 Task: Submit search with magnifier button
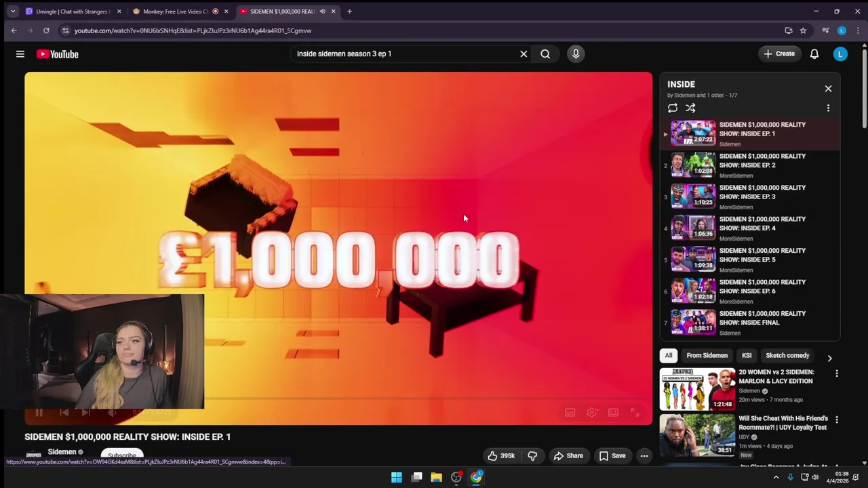pyautogui.click(x=545, y=54)
